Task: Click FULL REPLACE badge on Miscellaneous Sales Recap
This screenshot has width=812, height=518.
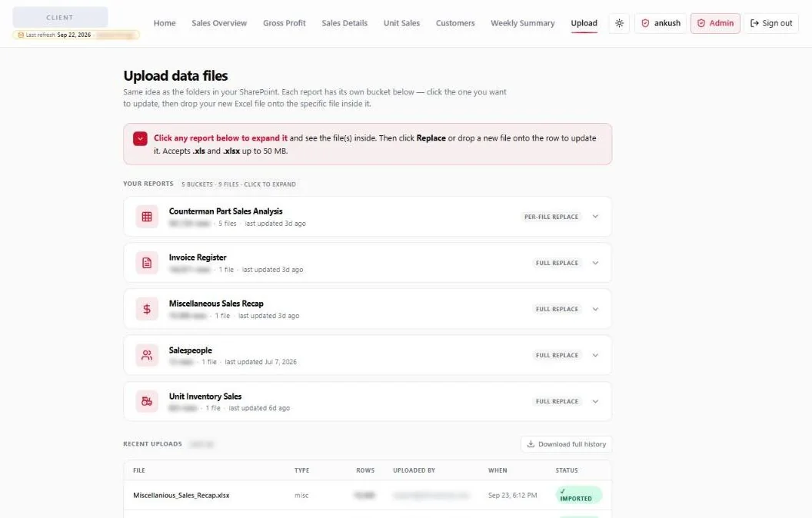Action: click(557, 309)
